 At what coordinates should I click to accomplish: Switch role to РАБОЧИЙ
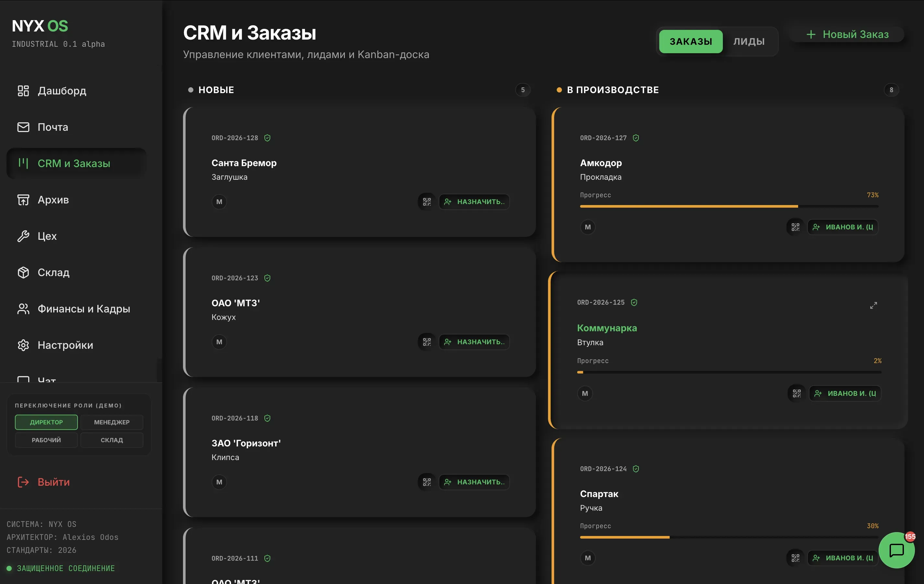46,440
